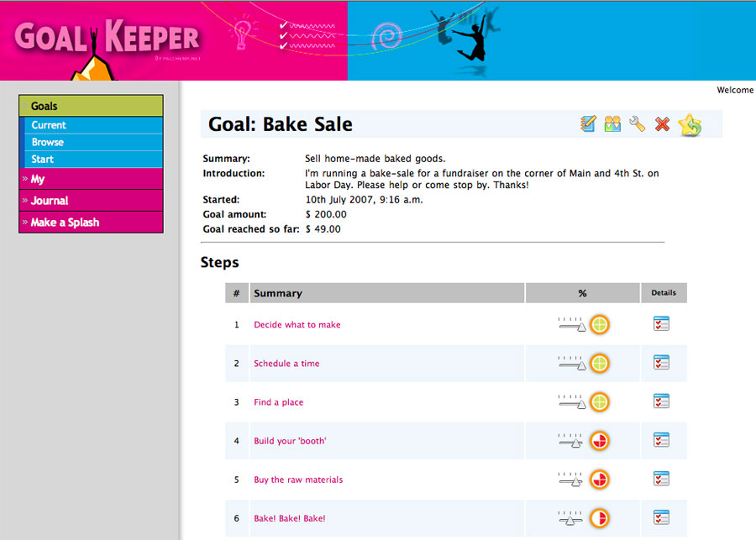Open the 'Buy the raw materials' link
The height and width of the screenshot is (540, 756).
pyautogui.click(x=298, y=480)
